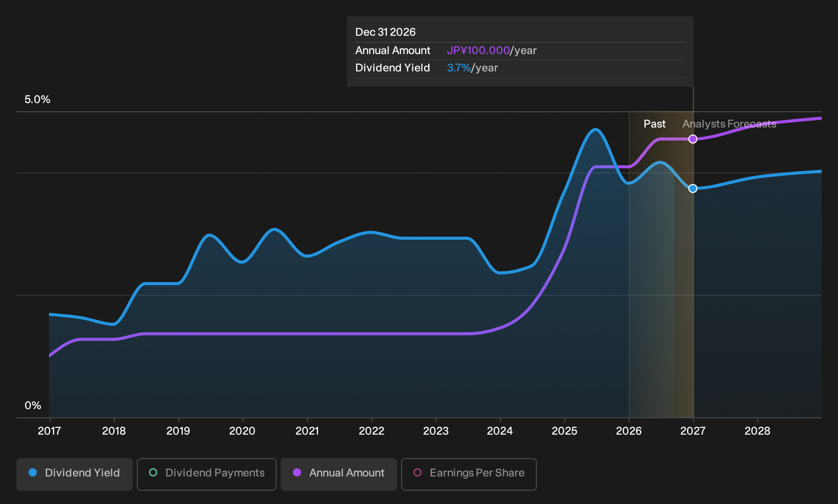This screenshot has height=504, width=838.
Task: Click the 2023 x-axis label
Action: (436, 431)
